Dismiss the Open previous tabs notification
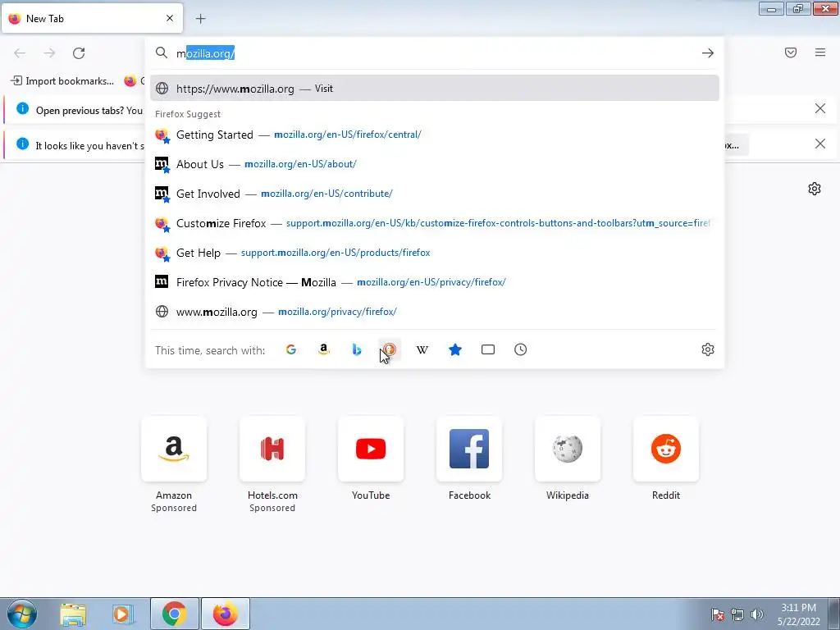This screenshot has width=840, height=630. click(x=820, y=109)
